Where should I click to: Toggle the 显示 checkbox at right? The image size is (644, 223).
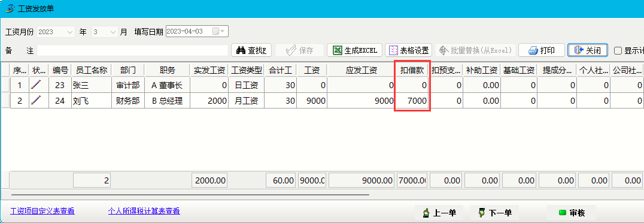[x=618, y=51]
